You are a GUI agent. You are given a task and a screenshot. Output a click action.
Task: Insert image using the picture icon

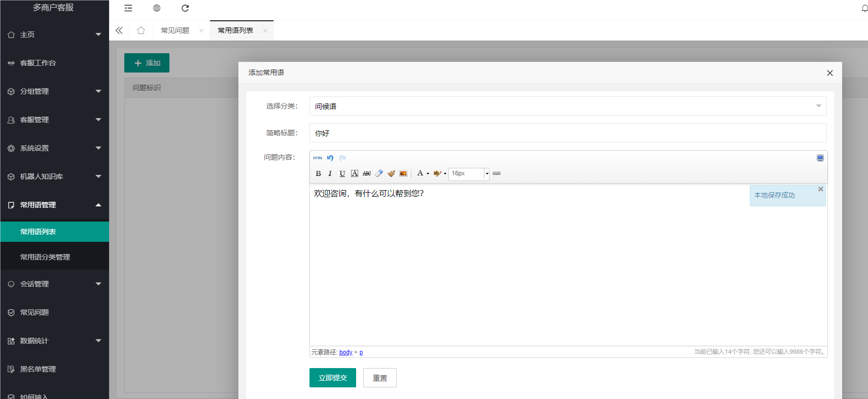click(403, 173)
